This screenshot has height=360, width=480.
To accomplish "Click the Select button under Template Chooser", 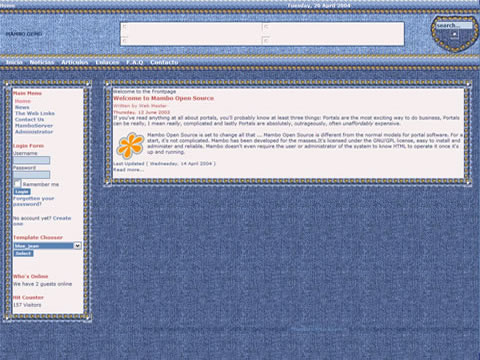I will click(x=23, y=254).
